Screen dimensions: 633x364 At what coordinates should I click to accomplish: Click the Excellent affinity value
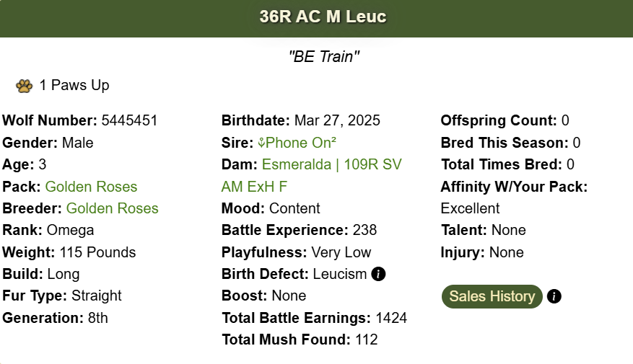[x=470, y=208]
